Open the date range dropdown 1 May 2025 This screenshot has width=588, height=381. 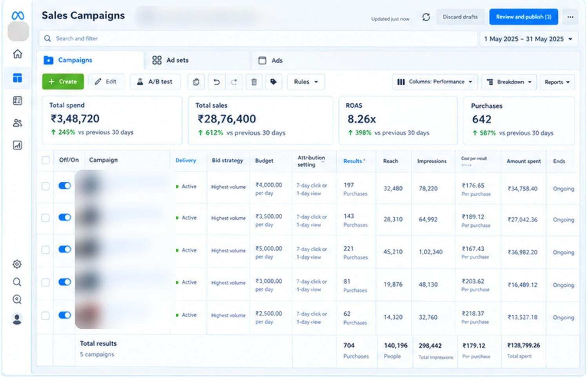[528, 39]
